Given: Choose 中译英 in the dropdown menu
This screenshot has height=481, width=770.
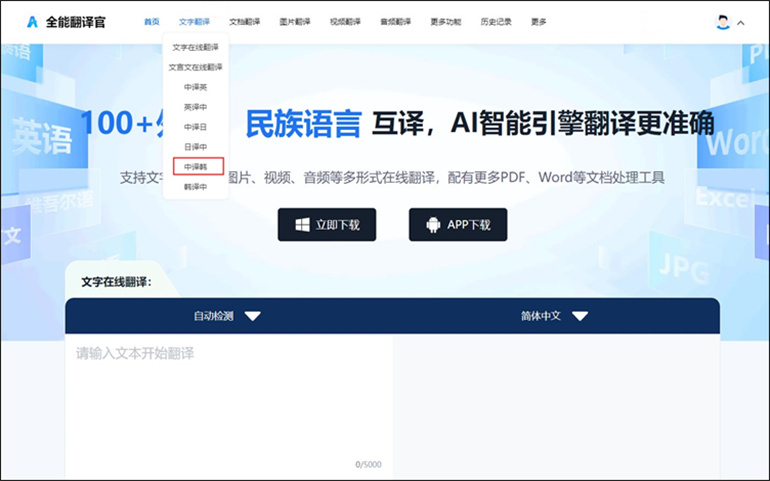Looking at the screenshot, I should click(195, 87).
